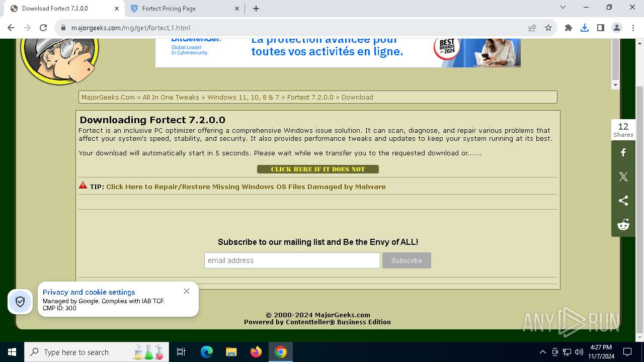This screenshot has width=644, height=362.
Task: Close the Download Fortect 7.2.0.0 tab
Action: click(x=117, y=9)
